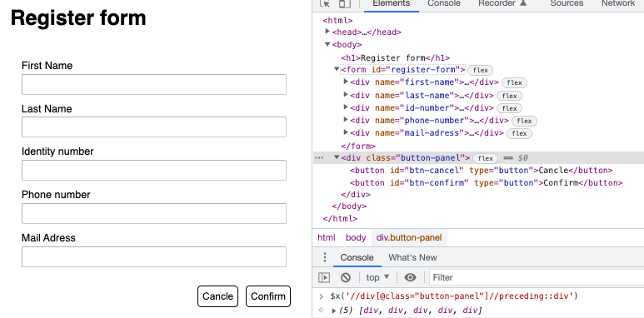
Task: Switch to the Elements tab
Action: point(391,3)
